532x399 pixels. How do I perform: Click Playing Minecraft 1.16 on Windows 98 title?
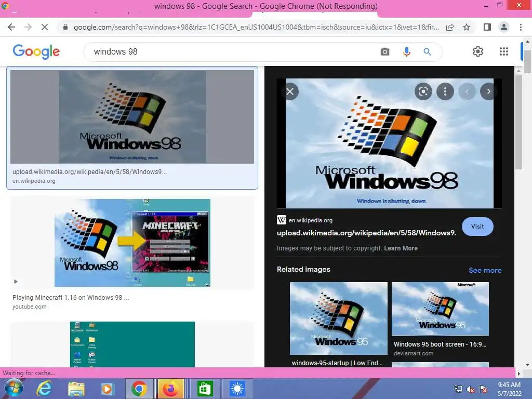[x=71, y=298]
